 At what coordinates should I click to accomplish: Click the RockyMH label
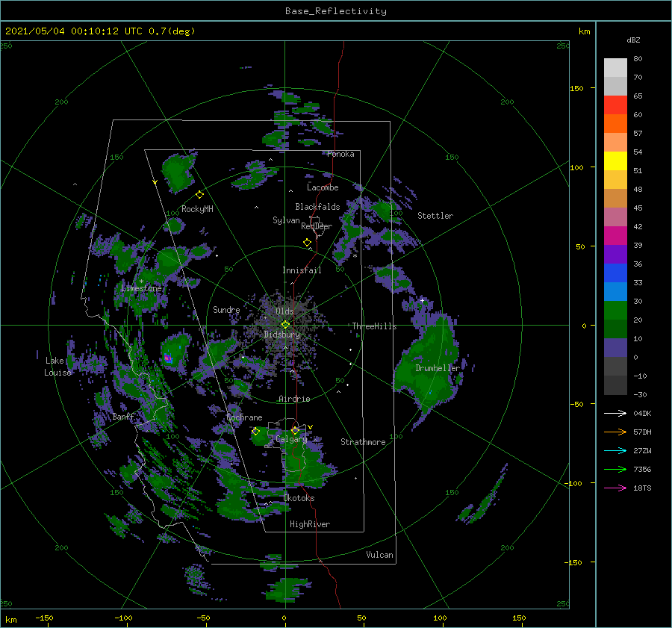point(197,209)
